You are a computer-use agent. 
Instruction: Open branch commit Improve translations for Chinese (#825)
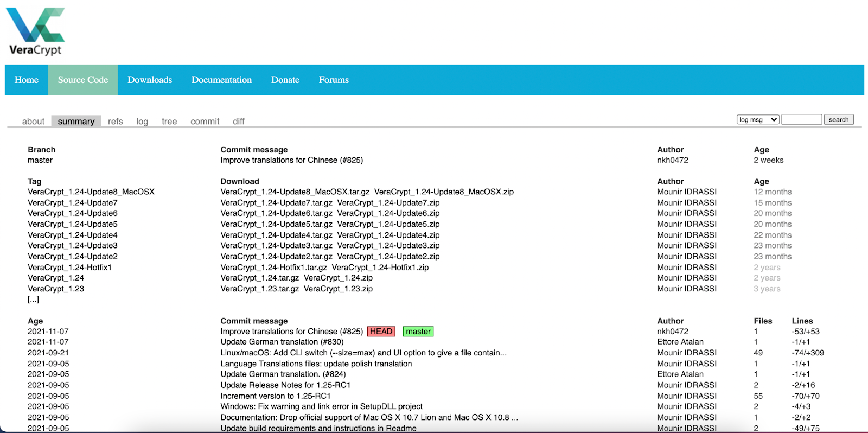[292, 160]
